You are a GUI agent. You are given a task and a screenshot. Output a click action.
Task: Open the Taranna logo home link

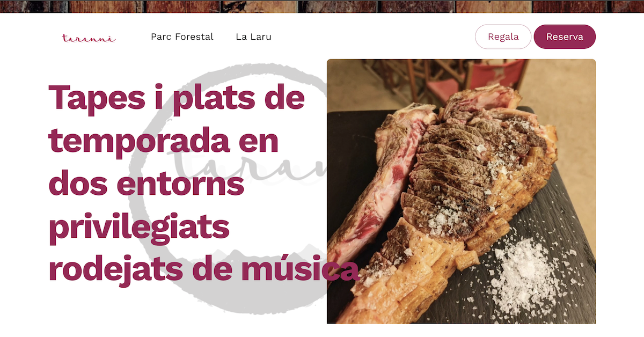coord(89,38)
